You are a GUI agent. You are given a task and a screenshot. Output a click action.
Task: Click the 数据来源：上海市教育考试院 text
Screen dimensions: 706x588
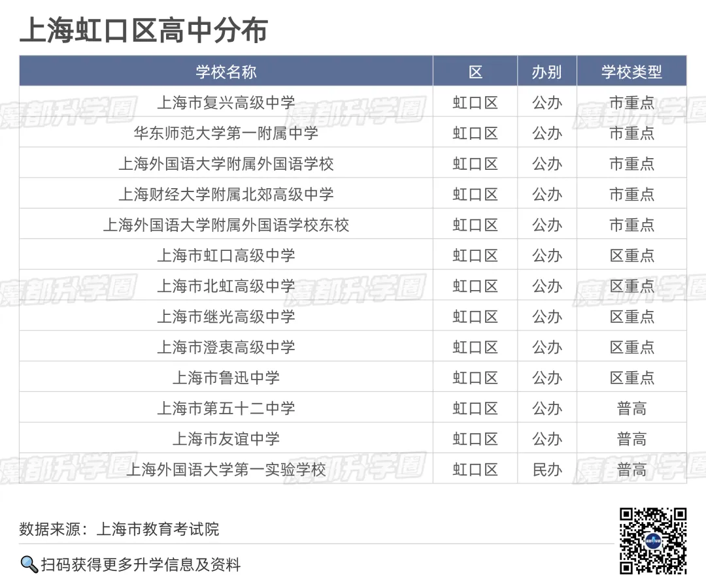coord(120,529)
